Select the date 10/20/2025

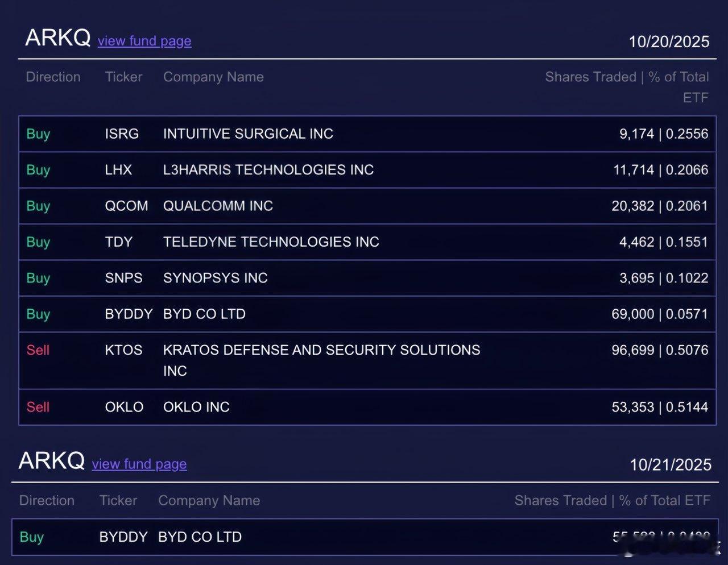point(669,41)
